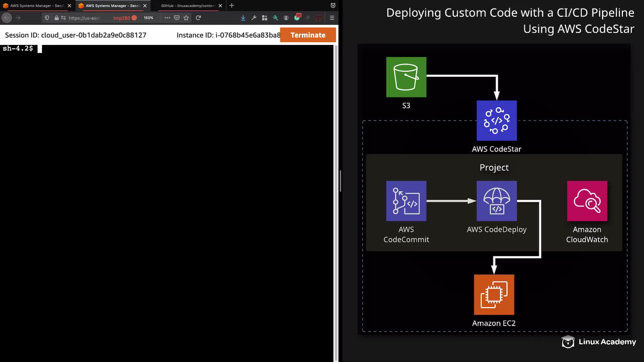
Task: Click the Terminate session button
Action: (308, 35)
